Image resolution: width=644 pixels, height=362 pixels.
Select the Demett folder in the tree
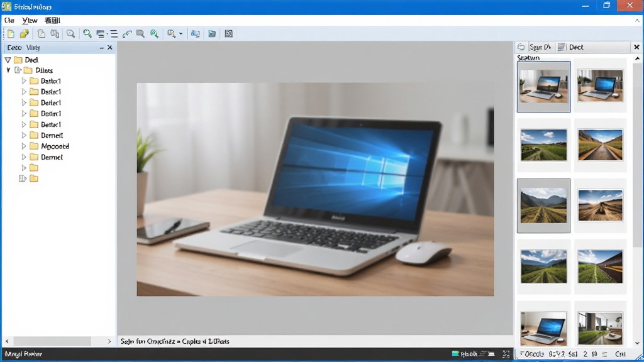coord(52,135)
